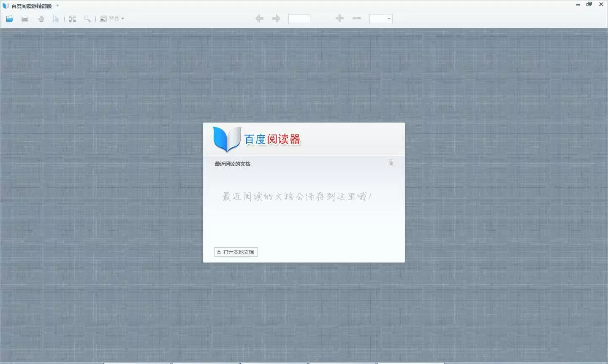Open the zoom level combo box
Screen dimensions: 608x364
click(381, 19)
